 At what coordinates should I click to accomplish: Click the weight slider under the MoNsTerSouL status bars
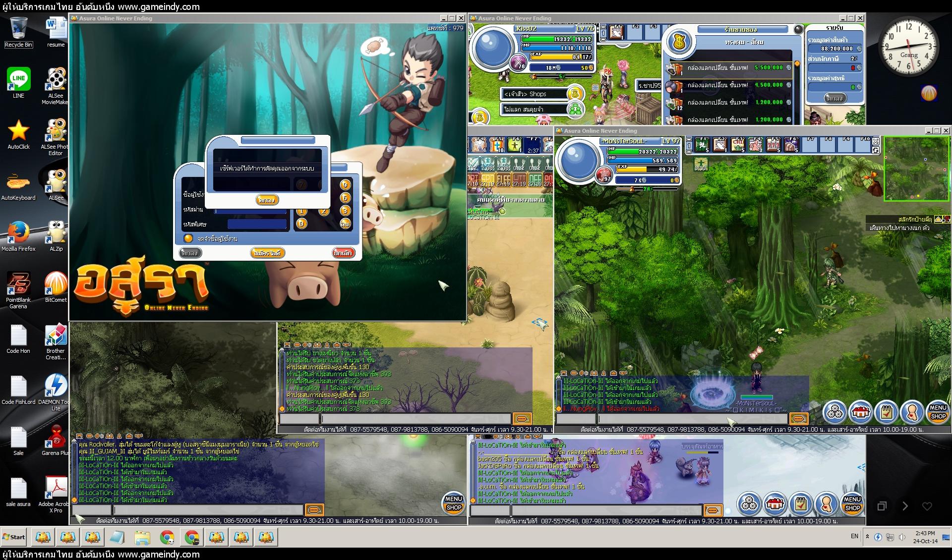[647, 189]
